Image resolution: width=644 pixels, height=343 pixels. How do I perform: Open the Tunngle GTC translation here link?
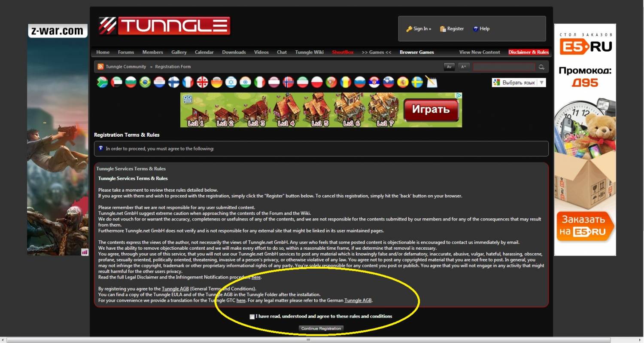click(241, 300)
